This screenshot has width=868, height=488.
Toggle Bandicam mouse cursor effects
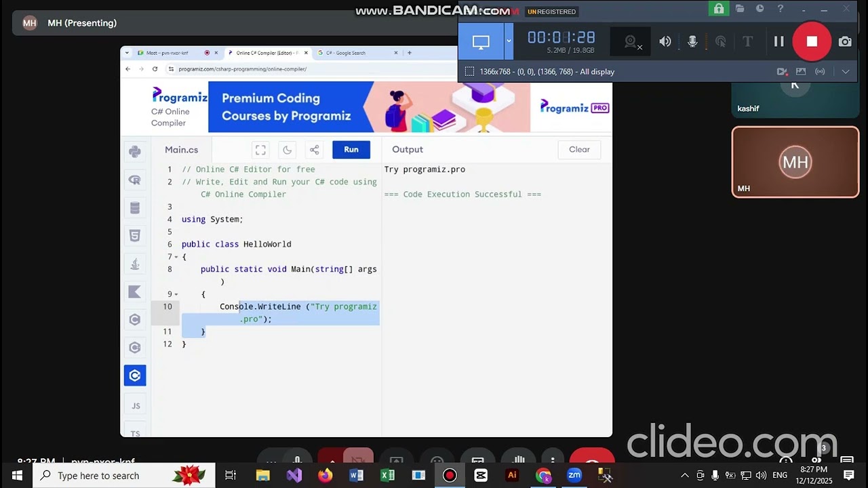click(720, 41)
